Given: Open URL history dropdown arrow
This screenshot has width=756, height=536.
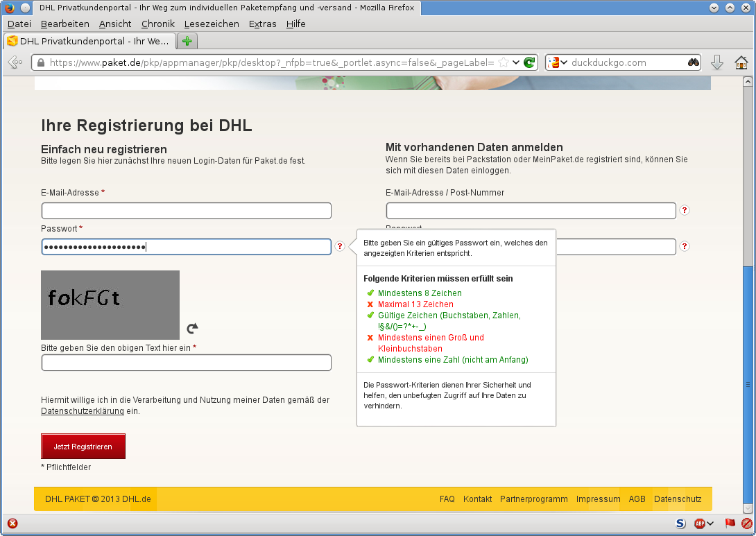Looking at the screenshot, I should pyautogui.click(x=516, y=62).
